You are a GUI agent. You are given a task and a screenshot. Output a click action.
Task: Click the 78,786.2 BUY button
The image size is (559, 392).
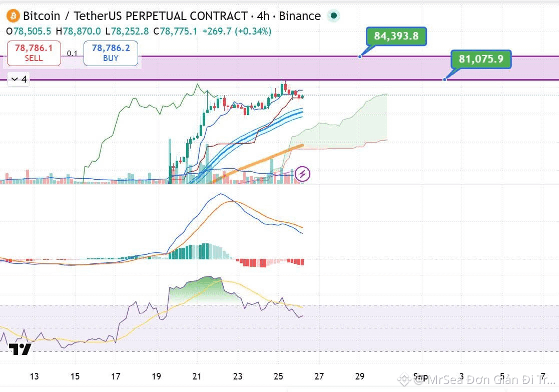pos(111,53)
